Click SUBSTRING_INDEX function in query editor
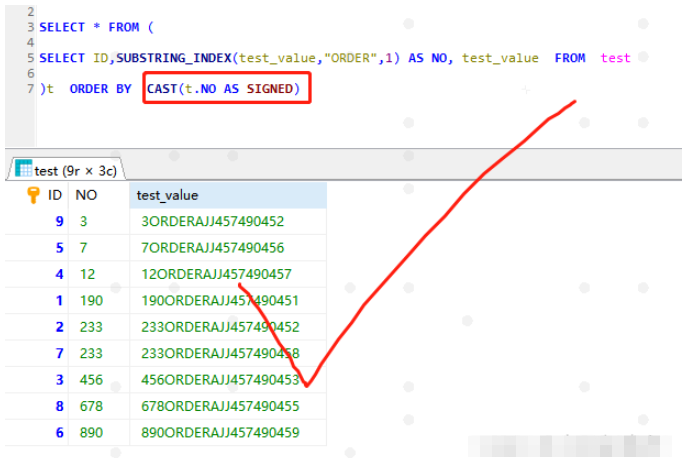The height and width of the screenshot is (458, 689). point(174,58)
